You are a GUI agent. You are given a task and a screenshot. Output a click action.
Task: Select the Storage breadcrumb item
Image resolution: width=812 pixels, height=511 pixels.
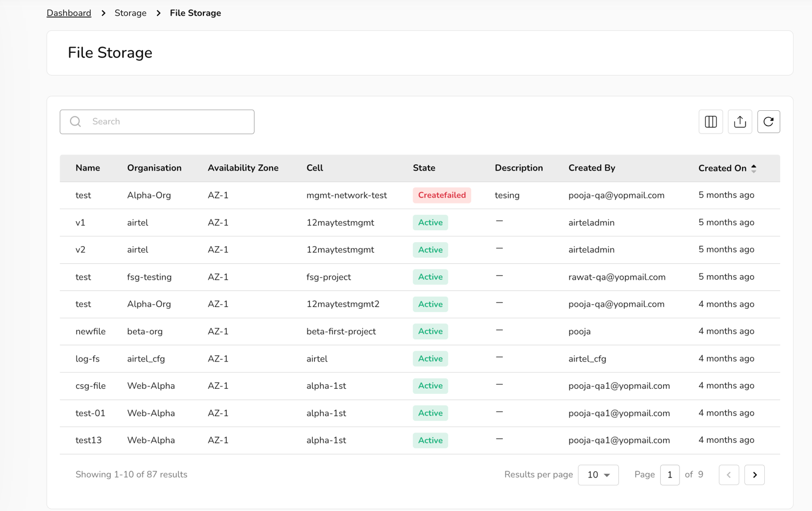point(130,13)
